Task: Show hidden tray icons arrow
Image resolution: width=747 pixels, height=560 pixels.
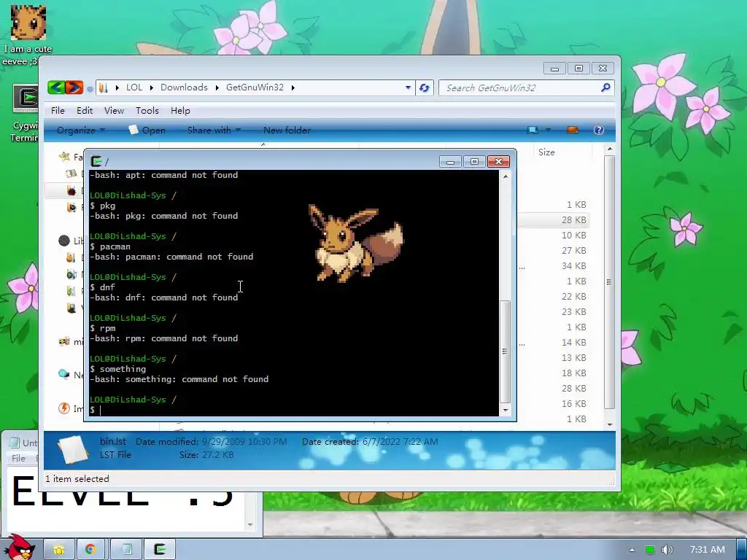Action: click(x=632, y=550)
